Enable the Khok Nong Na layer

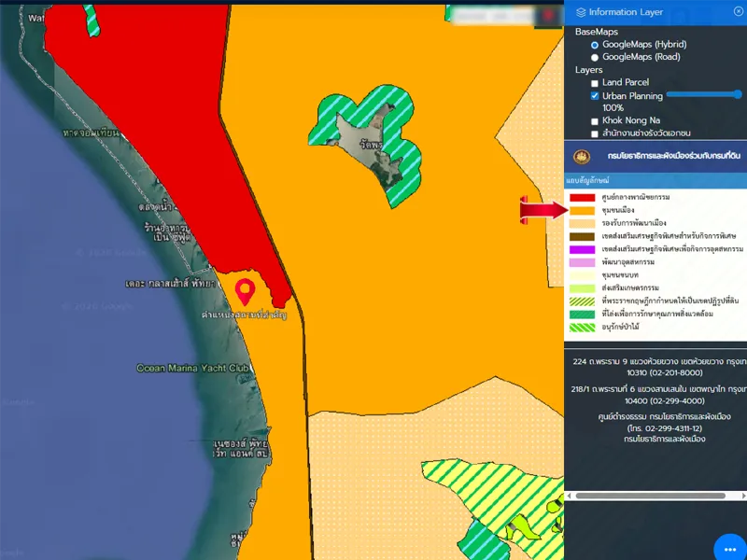click(595, 121)
